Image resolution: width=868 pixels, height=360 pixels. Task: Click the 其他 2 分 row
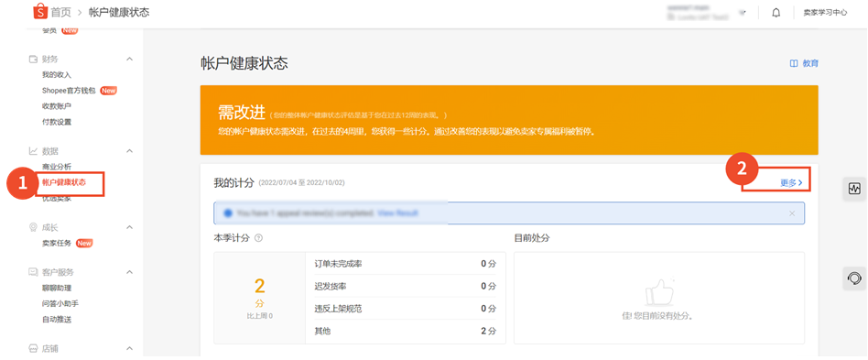point(406,332)
